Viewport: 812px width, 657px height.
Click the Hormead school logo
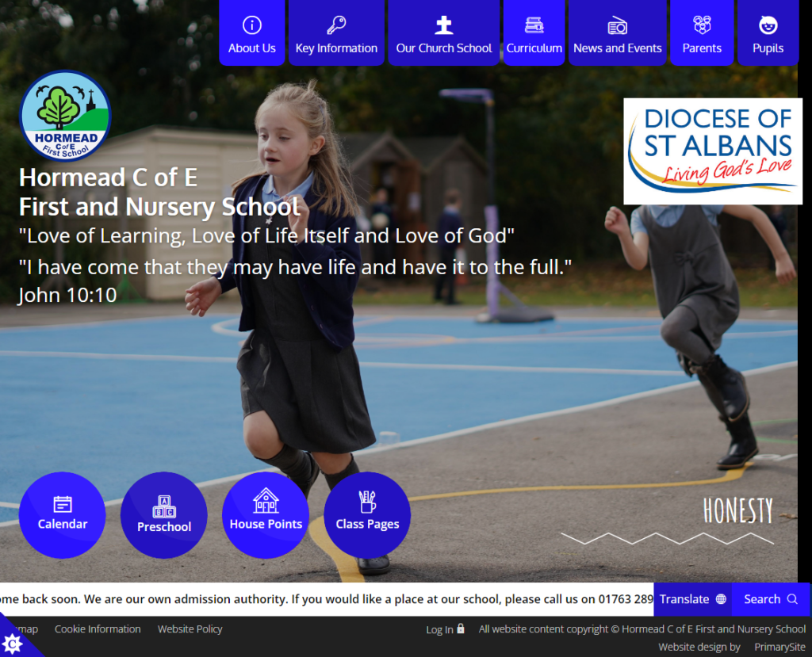coord(65,116)
